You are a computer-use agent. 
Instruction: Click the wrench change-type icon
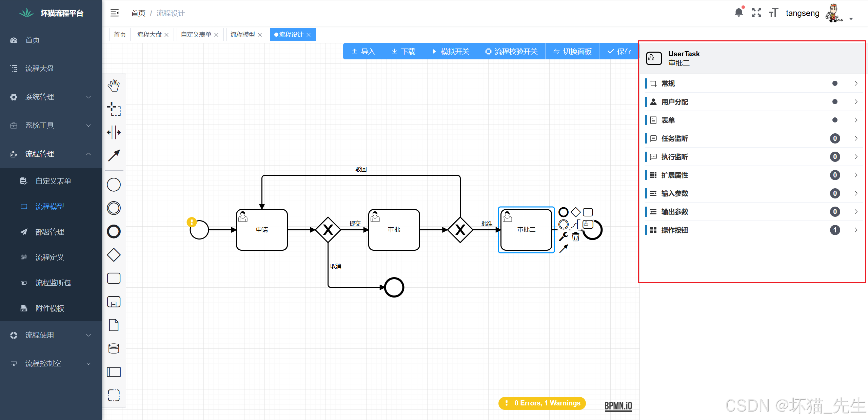pyautogui.click(x=563, y=236)
